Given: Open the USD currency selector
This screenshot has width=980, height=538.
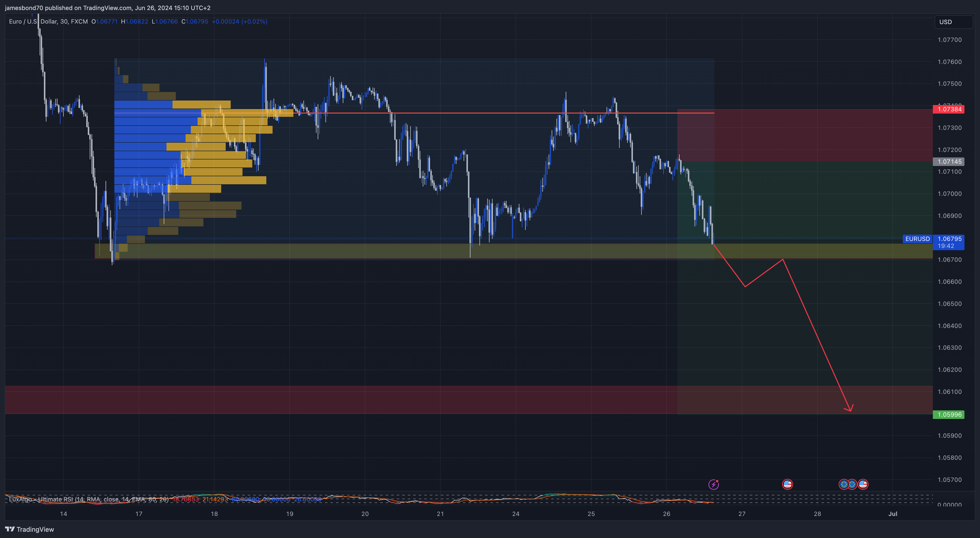Looking at the screenshot, I should pos(953,22).
